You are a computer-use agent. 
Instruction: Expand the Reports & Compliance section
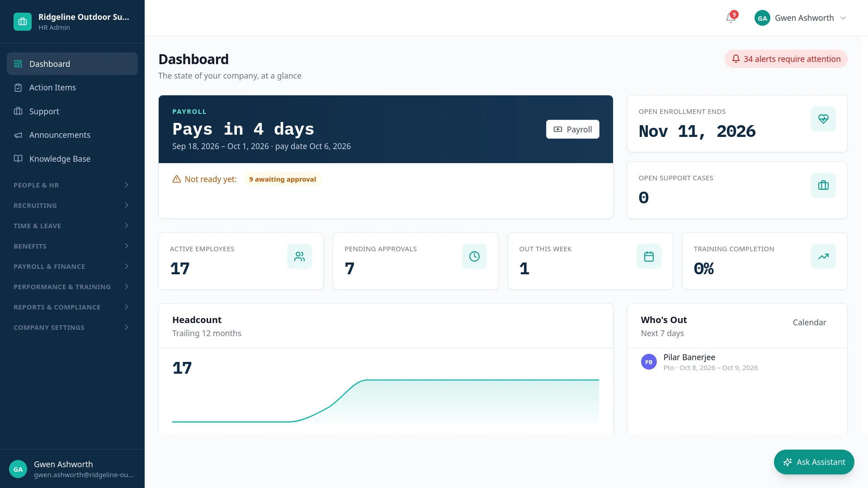pyautogui.click(x=72, y=307)
